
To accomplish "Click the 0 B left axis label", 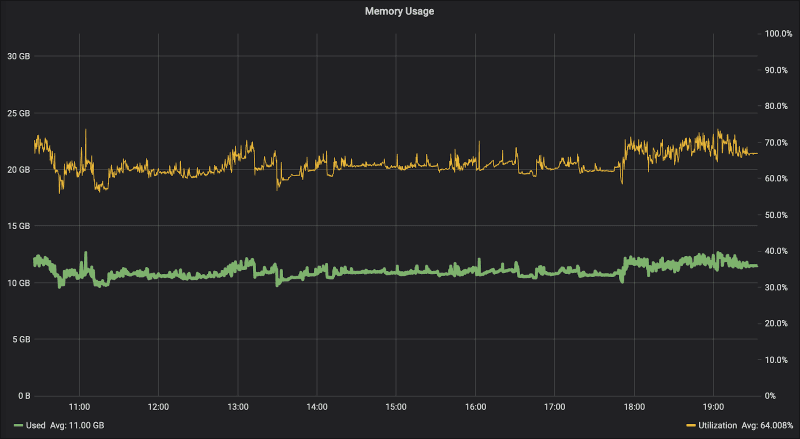I will (x=24, y=396).
